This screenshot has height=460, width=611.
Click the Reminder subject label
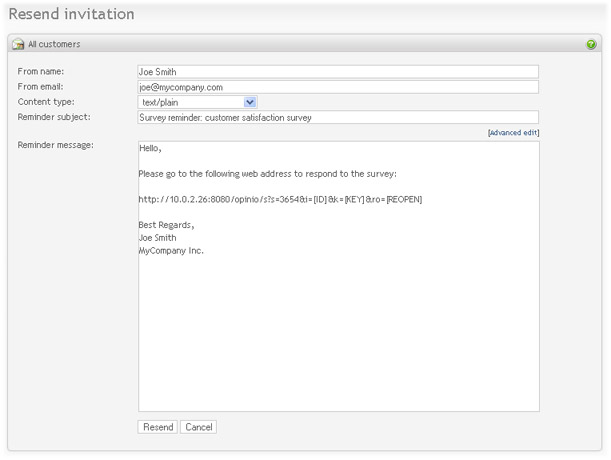(54, 117)
